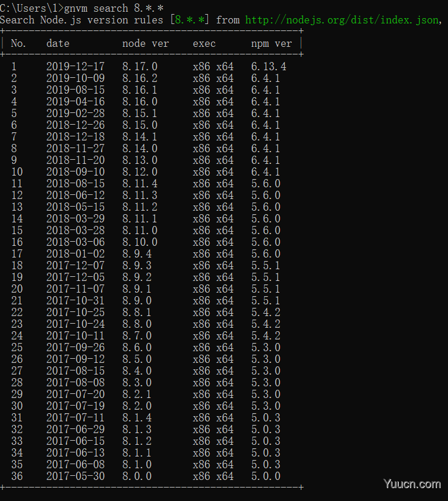
Task: Select date 2019-02-28
Action: 76,114
